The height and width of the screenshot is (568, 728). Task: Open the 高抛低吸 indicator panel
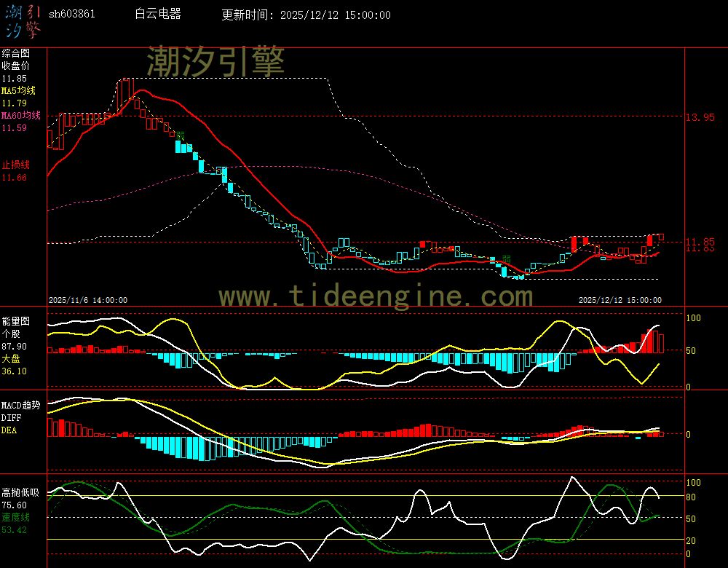[x=19, y=491]
